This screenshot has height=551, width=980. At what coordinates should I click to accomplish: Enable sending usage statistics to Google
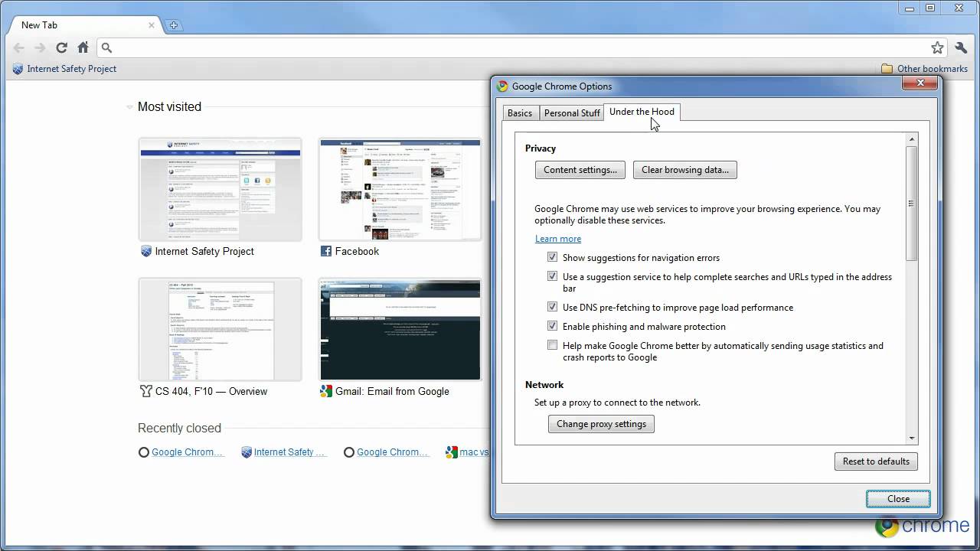[x=552, y=345]
